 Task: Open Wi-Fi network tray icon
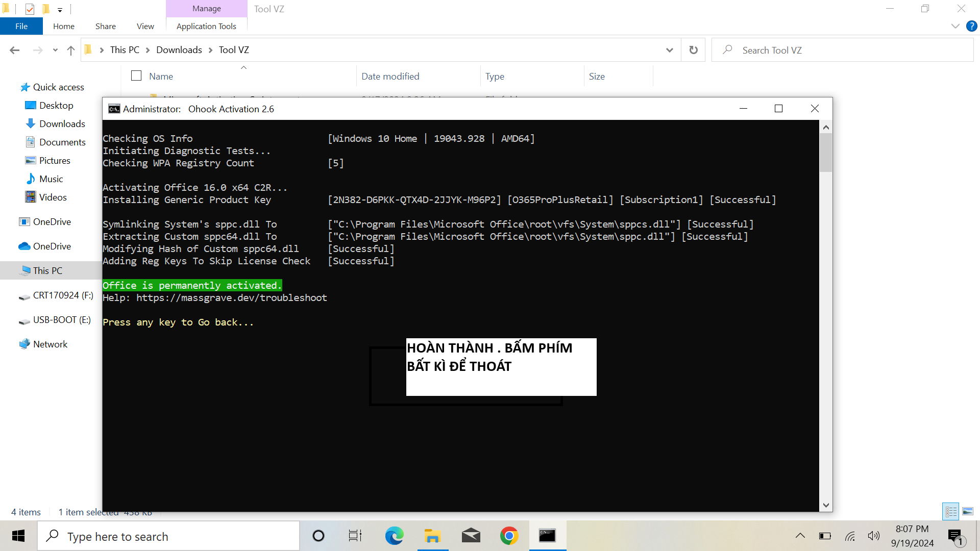[x=850, y=536]
